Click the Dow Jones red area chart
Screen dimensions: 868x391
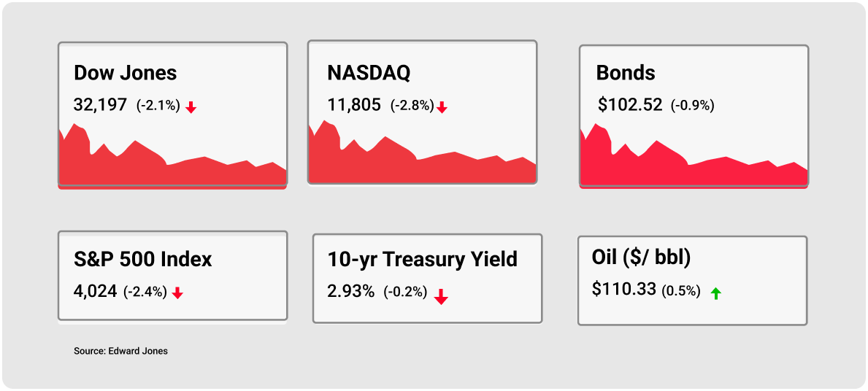tap(172, 157)
